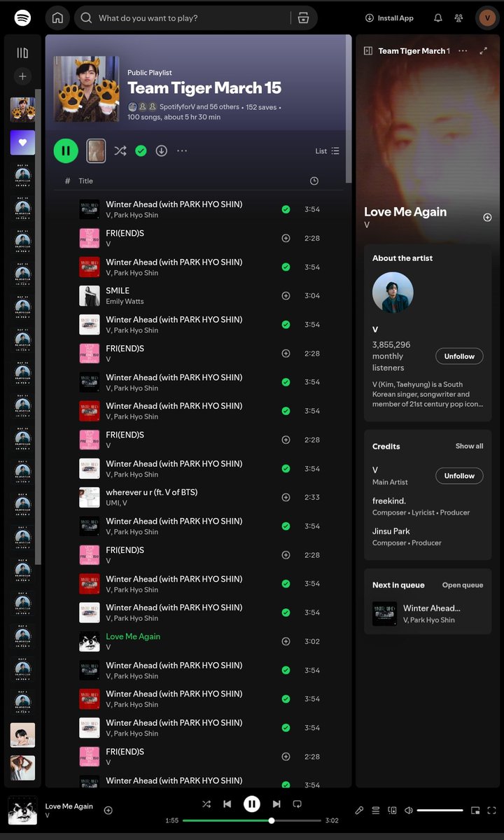Image resolution: width=504 pixels, height=840 pixels.
Task: Add current song via Now Playing plus
Action: click(x=487, y=218)
